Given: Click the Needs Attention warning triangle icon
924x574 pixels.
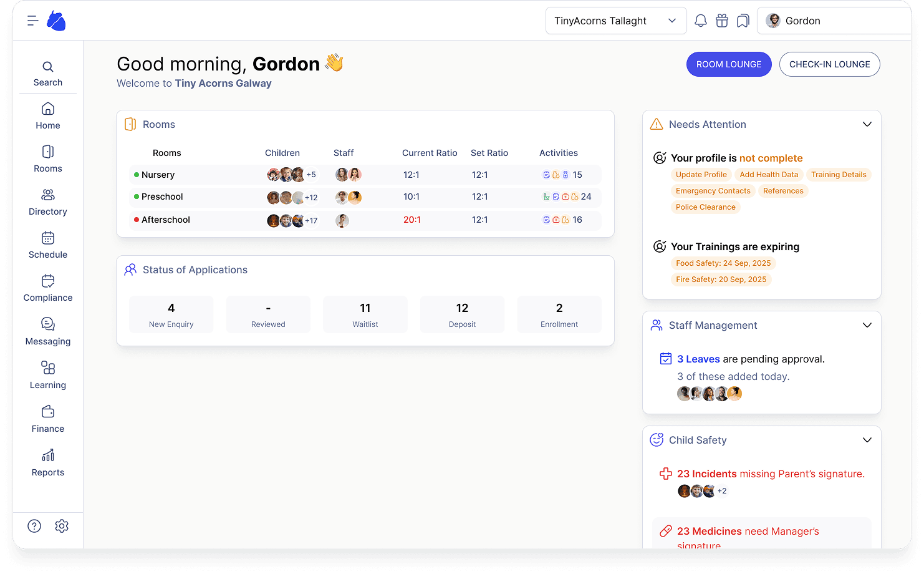Looking at the screenshot, I should tap(657, 124).
